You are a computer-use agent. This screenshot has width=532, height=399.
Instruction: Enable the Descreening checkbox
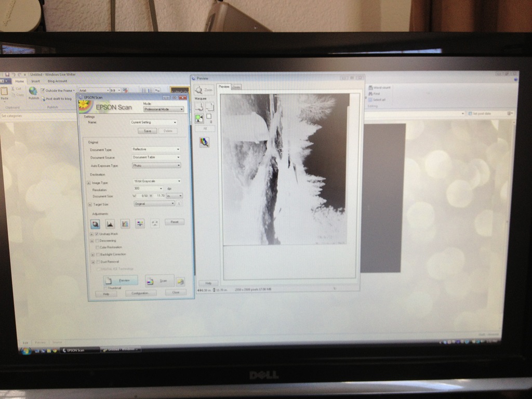point(97,241)
